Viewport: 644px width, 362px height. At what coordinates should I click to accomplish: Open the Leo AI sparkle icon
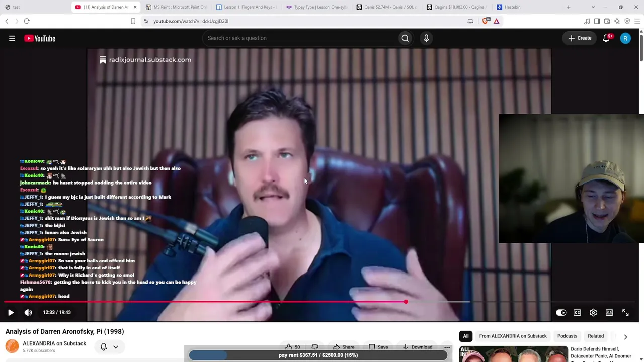(617, 21)
